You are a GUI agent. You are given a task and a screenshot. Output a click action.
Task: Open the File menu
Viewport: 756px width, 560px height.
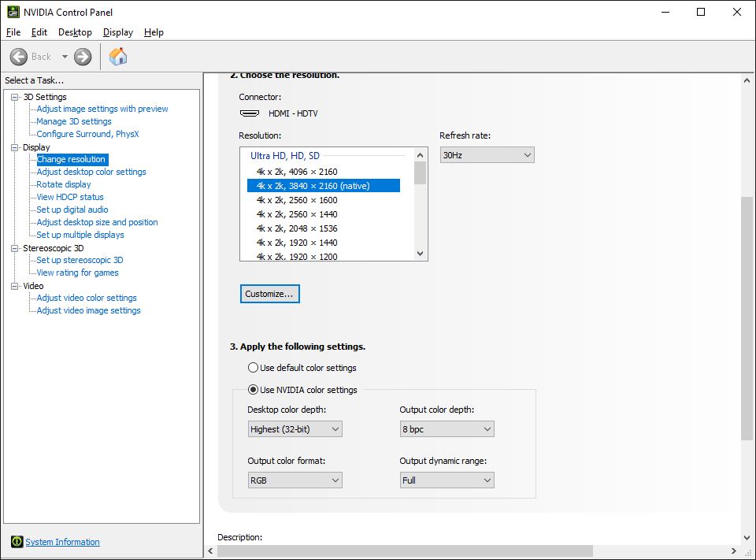pos(13,32)
